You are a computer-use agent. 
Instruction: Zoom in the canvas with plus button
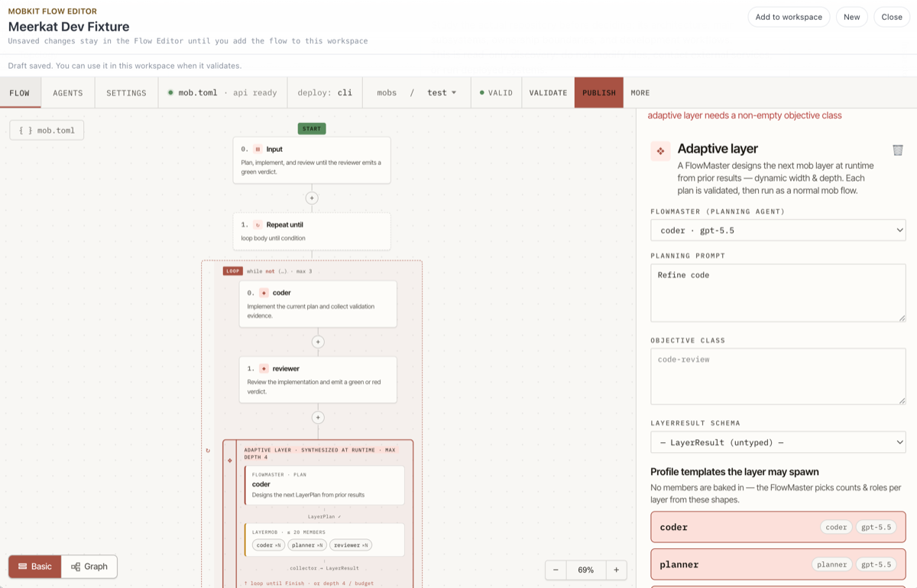(616, 570)
